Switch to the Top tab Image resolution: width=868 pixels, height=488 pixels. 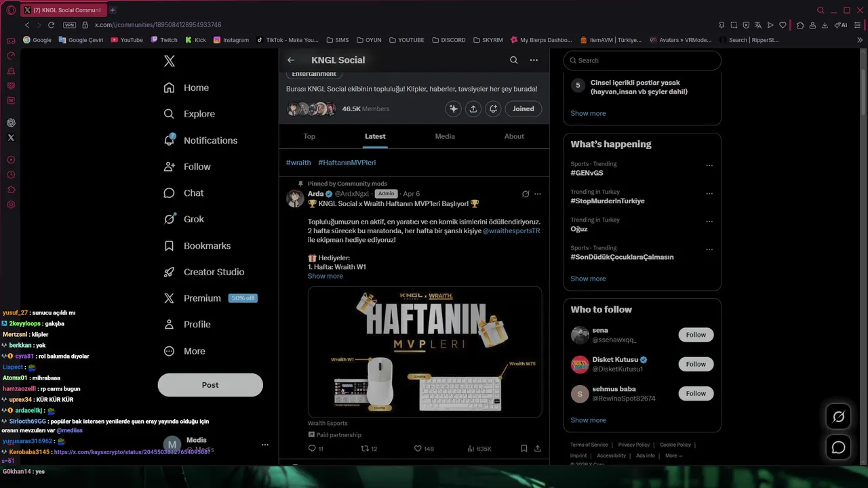(309, 136)
